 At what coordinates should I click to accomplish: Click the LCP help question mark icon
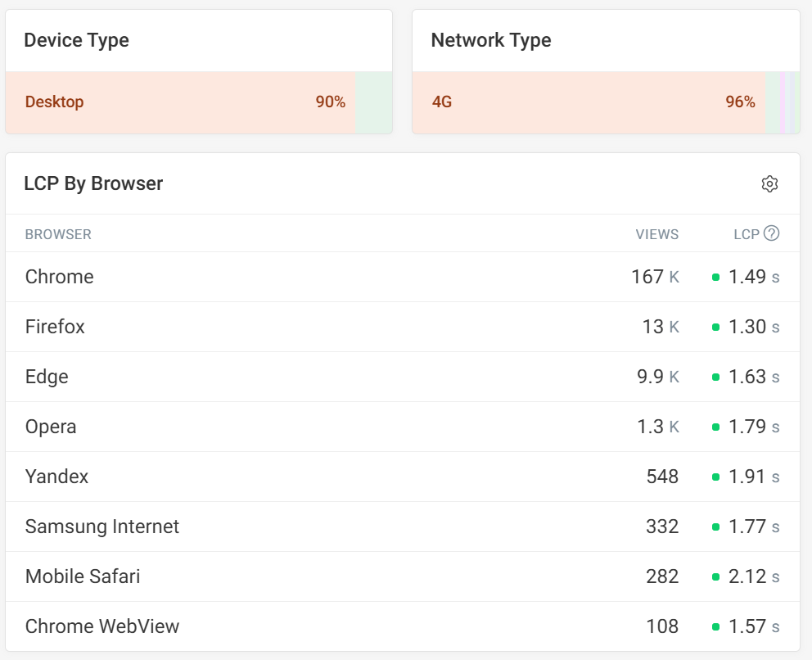tap(773, 233)
